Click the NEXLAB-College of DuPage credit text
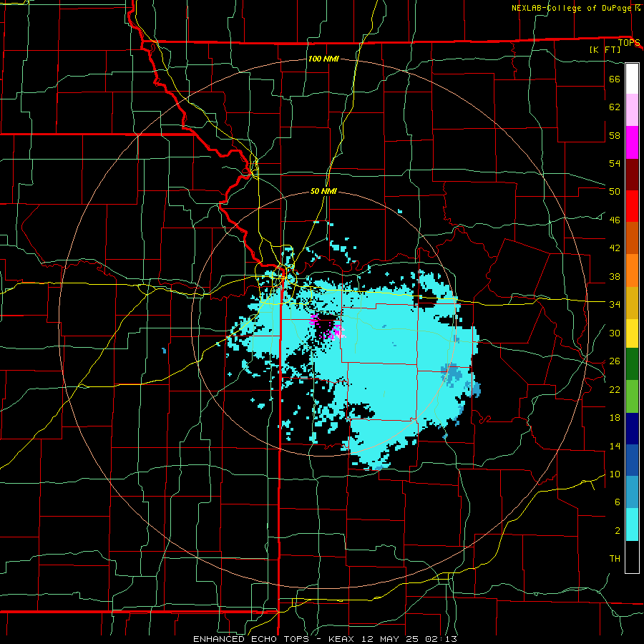Screen dimensions: 644x644 571,8
